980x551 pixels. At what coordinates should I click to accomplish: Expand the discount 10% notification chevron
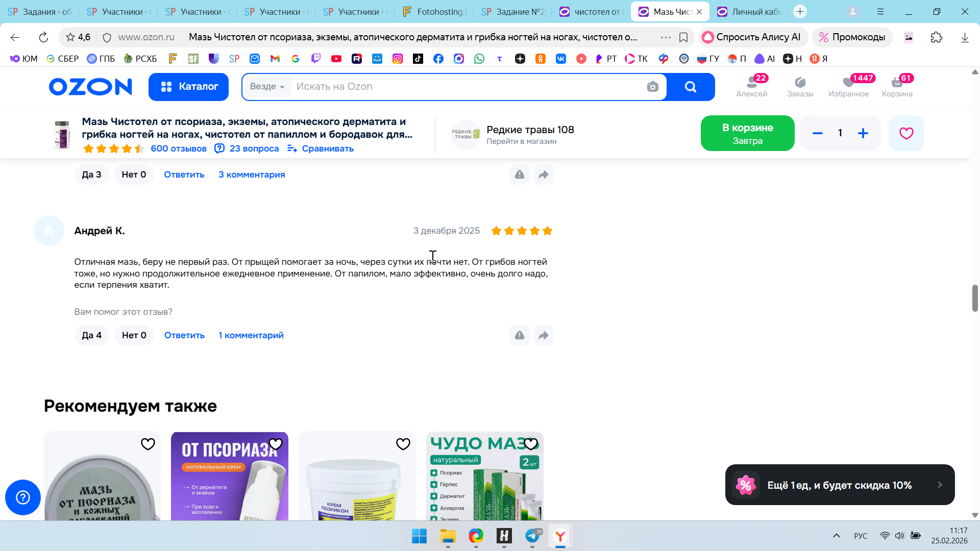coord(940,485)
